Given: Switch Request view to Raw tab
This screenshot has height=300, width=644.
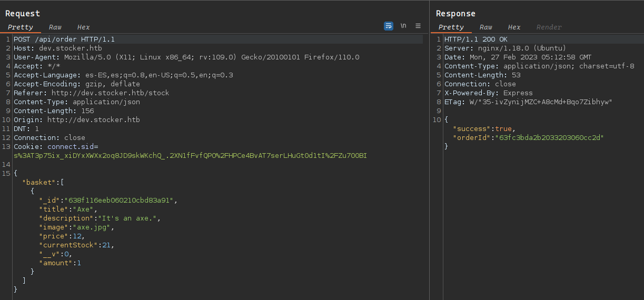Looking at the screenshot, I should (x=55, y=27).
